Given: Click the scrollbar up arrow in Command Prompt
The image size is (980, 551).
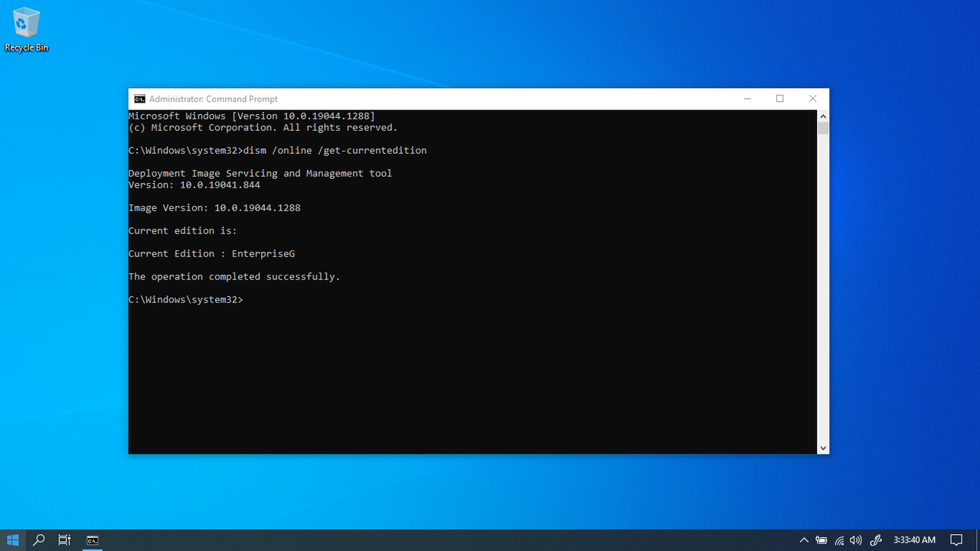Looking at the screenshot, I should (x=823, y=116).
